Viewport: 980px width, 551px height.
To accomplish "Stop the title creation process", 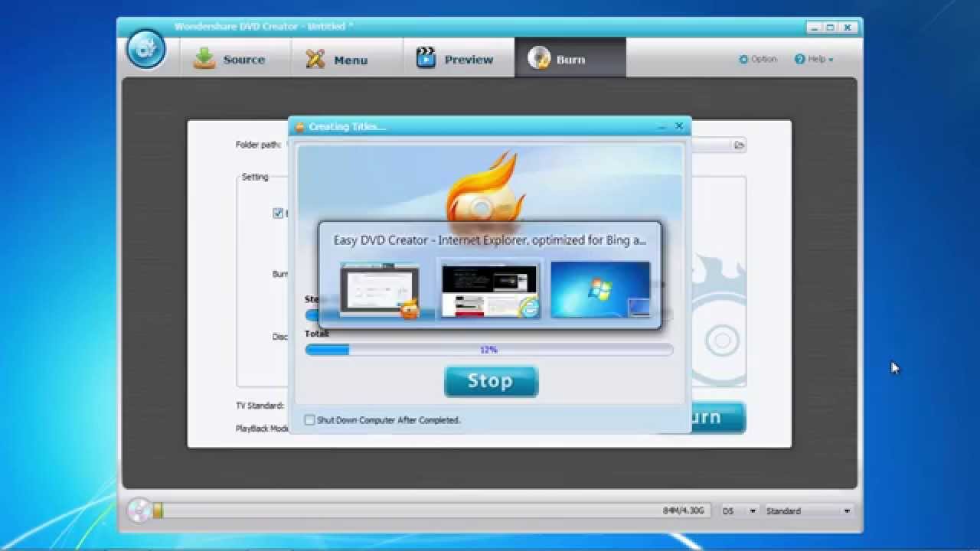I will (x=491, y=381).
